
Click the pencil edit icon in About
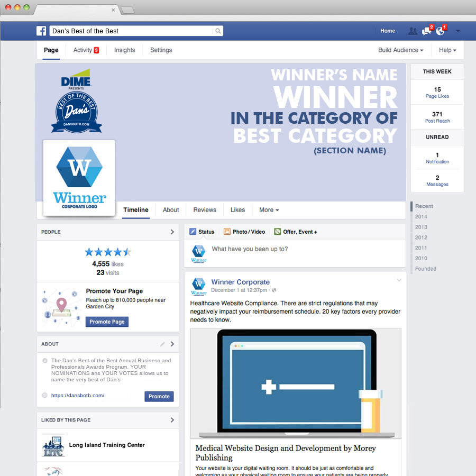tap(162, 344)
